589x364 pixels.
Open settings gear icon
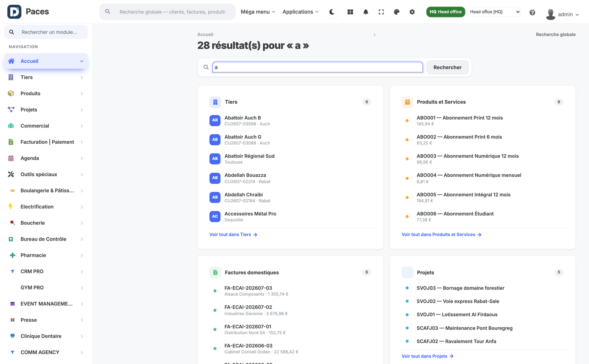412,12
